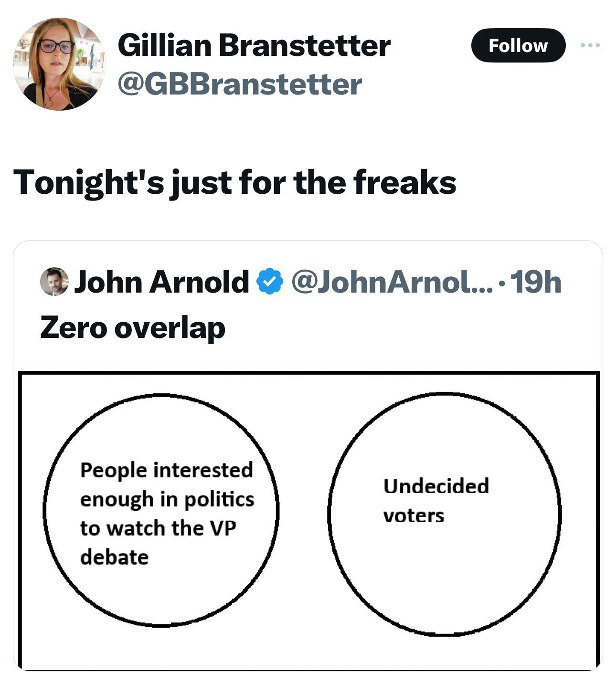The width and height of the screenshot is (616, 684).
Task: Click the 'to watch the VP debate' lines
Action: pyautogui.click(x=158, y=542)
